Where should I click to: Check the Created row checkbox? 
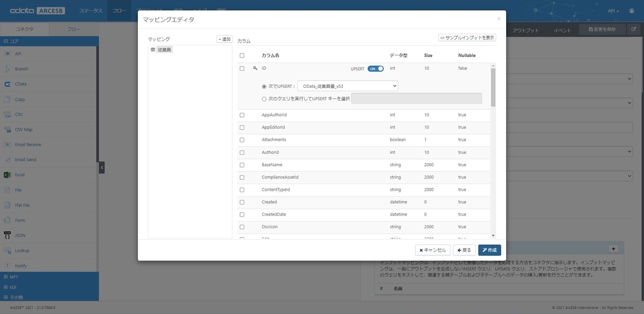click(242, 203)
